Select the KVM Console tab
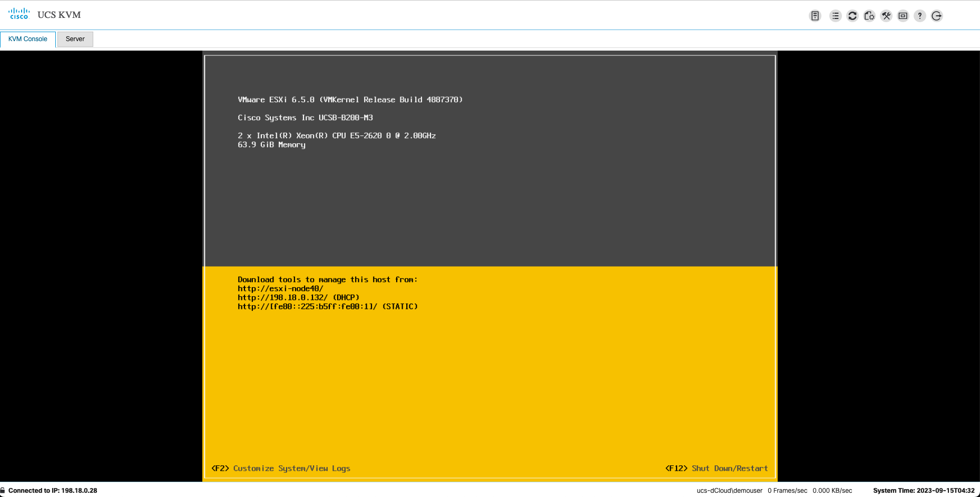The image size is (980, 497). tap(28, 39)
